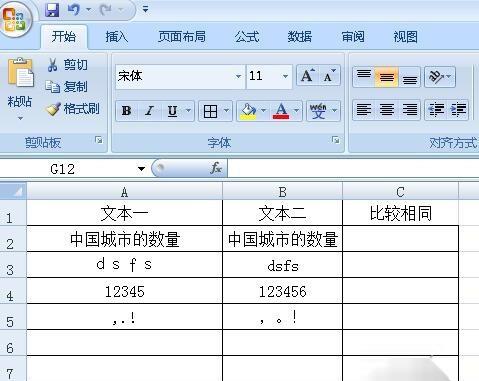Open phonetic guide dropdown arrow
This screenshot has width=479, height=381.
pos(335,110)
